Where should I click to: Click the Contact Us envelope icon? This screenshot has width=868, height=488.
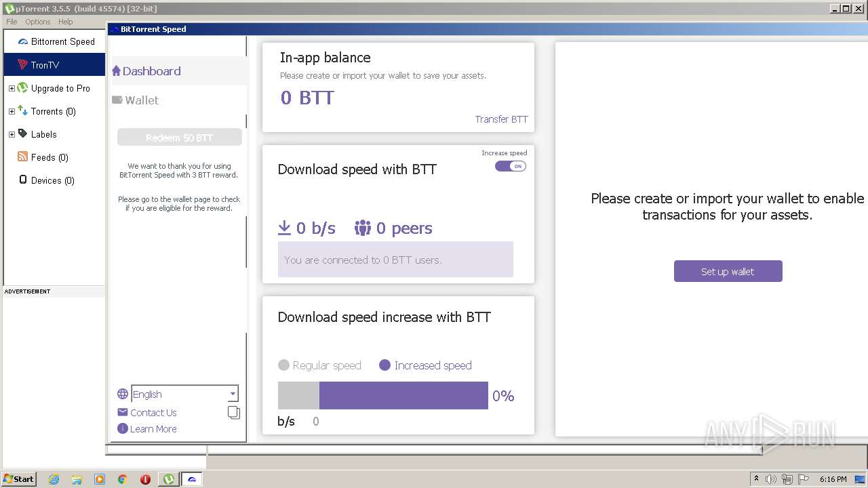[x=123, y=412]
